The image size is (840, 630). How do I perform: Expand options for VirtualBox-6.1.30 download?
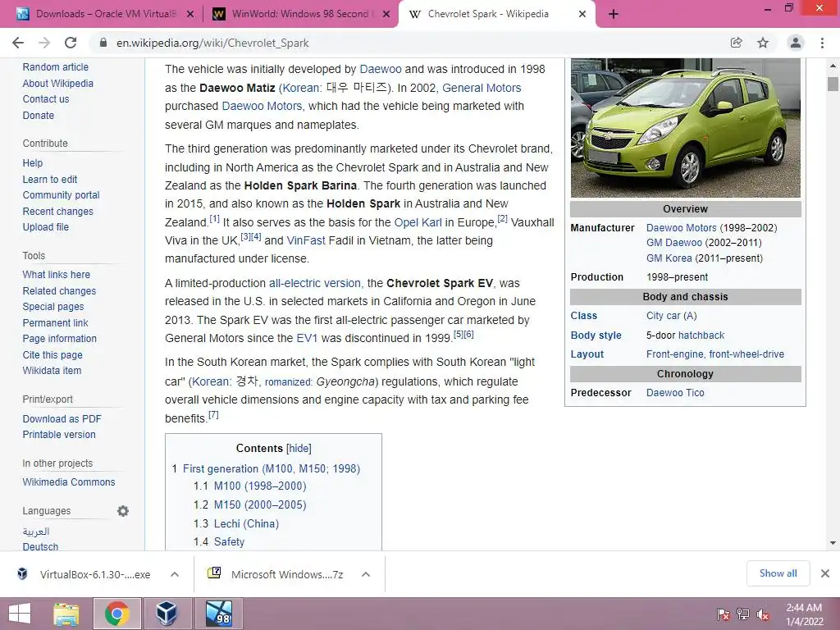175,574
